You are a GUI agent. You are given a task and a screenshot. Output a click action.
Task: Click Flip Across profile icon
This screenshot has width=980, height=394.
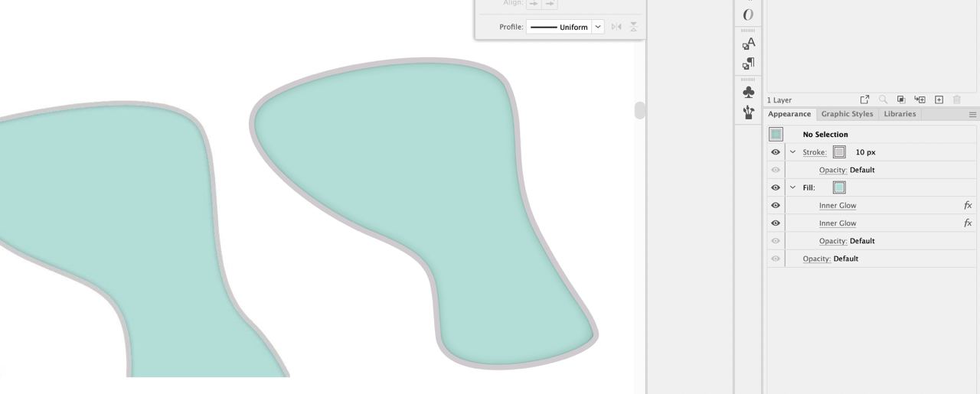(634, 27)
